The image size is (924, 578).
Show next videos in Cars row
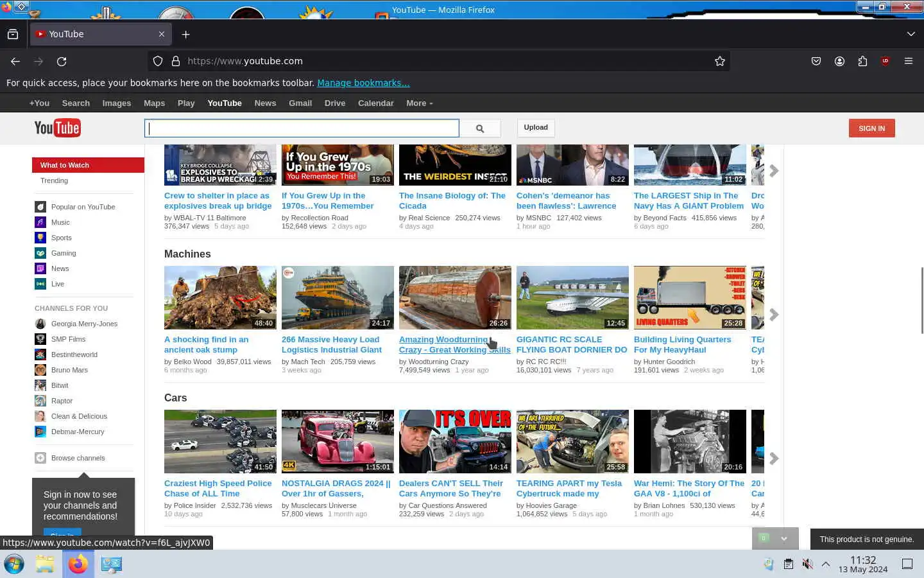[x=774, y=459]
